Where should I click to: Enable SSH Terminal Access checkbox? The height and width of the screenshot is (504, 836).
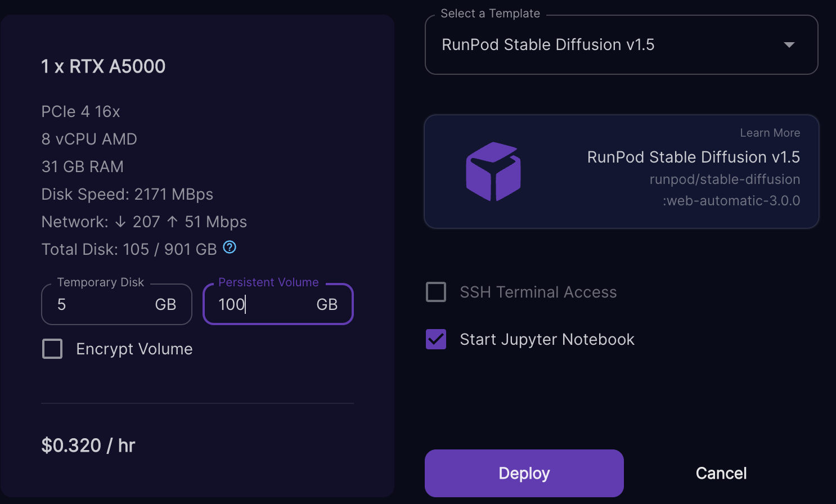tap(436, 292)
